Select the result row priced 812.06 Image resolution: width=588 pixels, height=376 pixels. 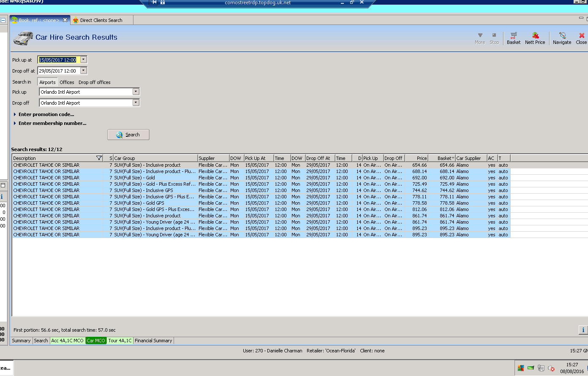pyautogui.click(x=261, y=209)
